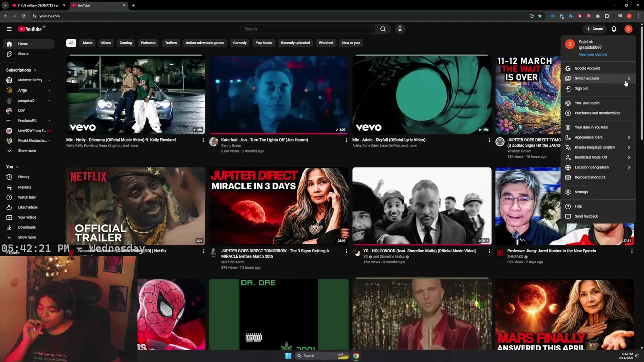Screen dimensions: 644x362
Task: Click the browser address bar
Action: 282,16
